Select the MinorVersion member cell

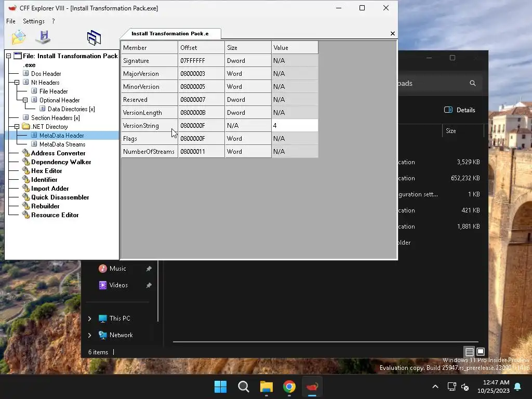(149, 87)
